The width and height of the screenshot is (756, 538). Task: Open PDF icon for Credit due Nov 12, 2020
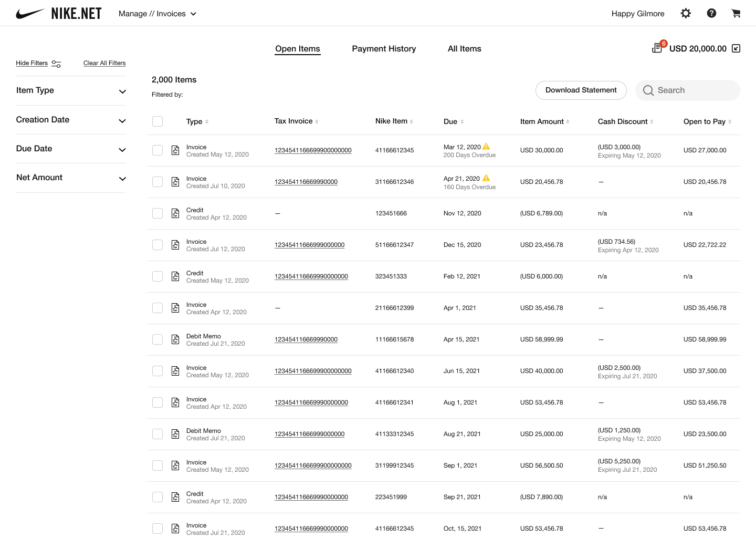coord(175,213)
